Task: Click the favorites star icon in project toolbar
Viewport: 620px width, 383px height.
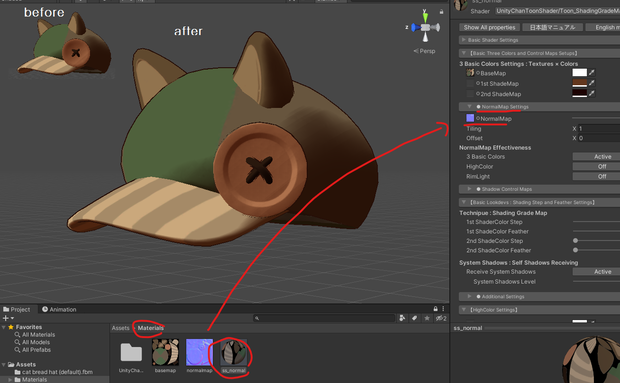Action: 427,318
